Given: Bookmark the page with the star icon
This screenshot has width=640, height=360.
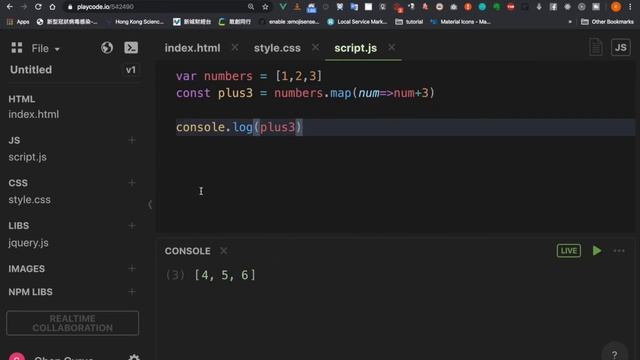Looking at the screenshot, I should tap(265, 7).
